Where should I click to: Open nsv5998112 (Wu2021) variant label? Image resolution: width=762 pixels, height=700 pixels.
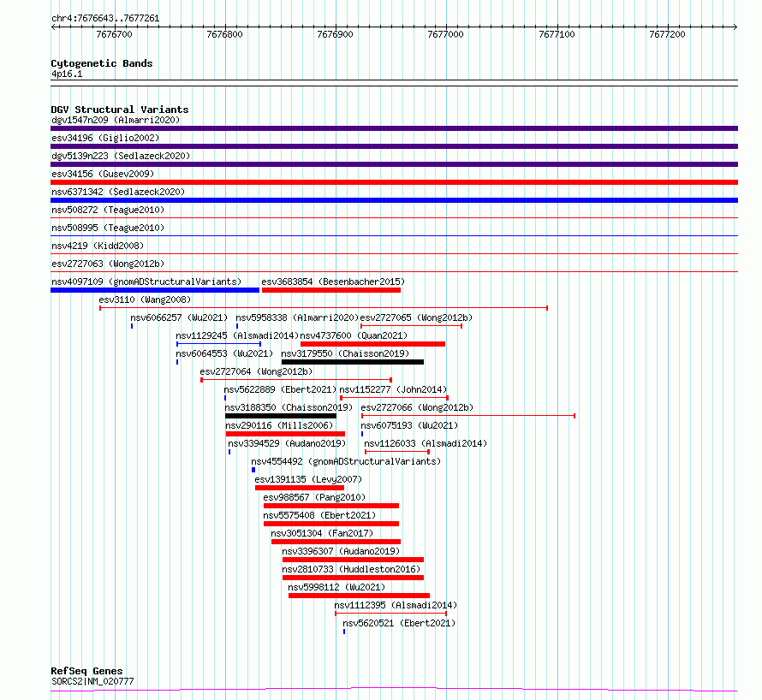(336, 587)
